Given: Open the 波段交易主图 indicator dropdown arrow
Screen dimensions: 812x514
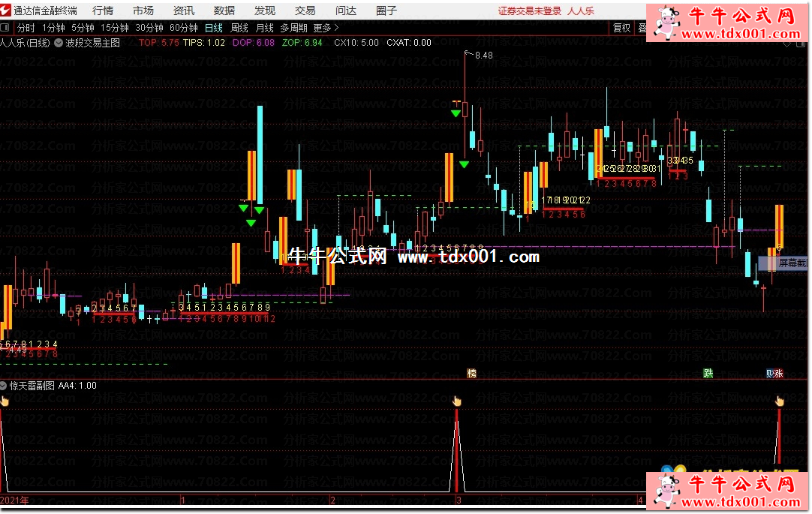Looking at the screenshot, I should tap(59, 43).
